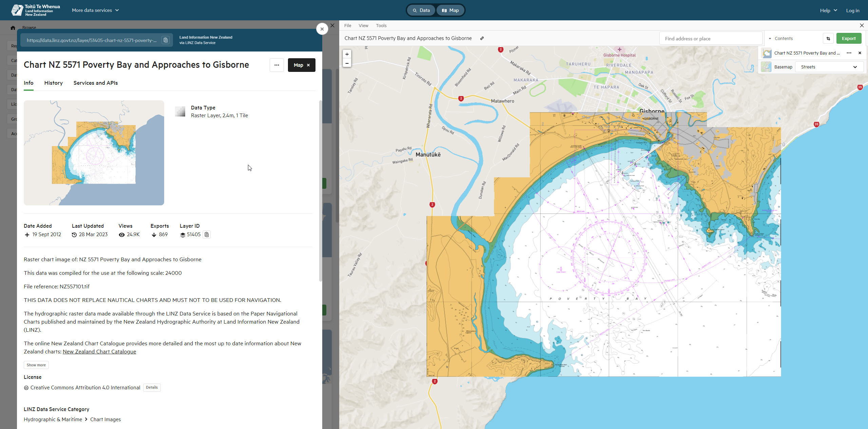Open the Help menu
This screenshot has width=868, height=429.
pos(828,11)
